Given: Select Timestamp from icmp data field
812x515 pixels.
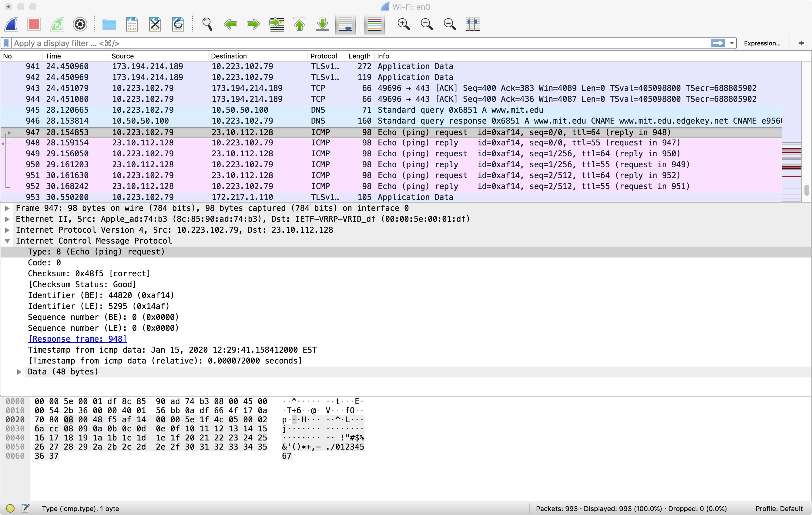Looking at the screenshot, I should tap(172, 350).
